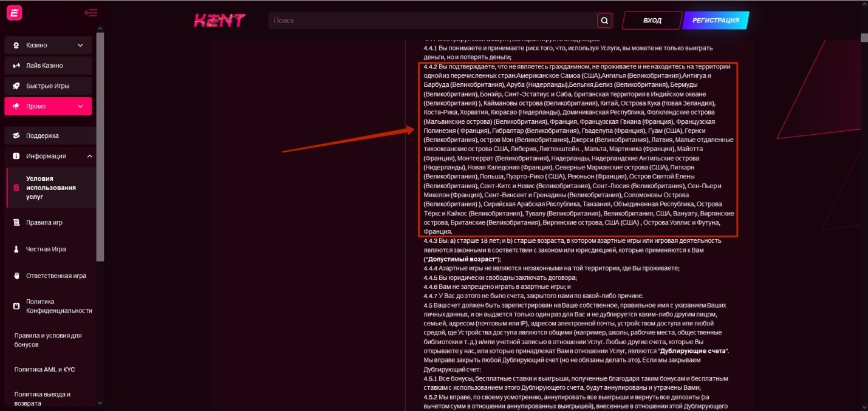Click the Поддержка support icon
Image resolution: width=868 pixels, height=411 pixels.
click(16, 135)
